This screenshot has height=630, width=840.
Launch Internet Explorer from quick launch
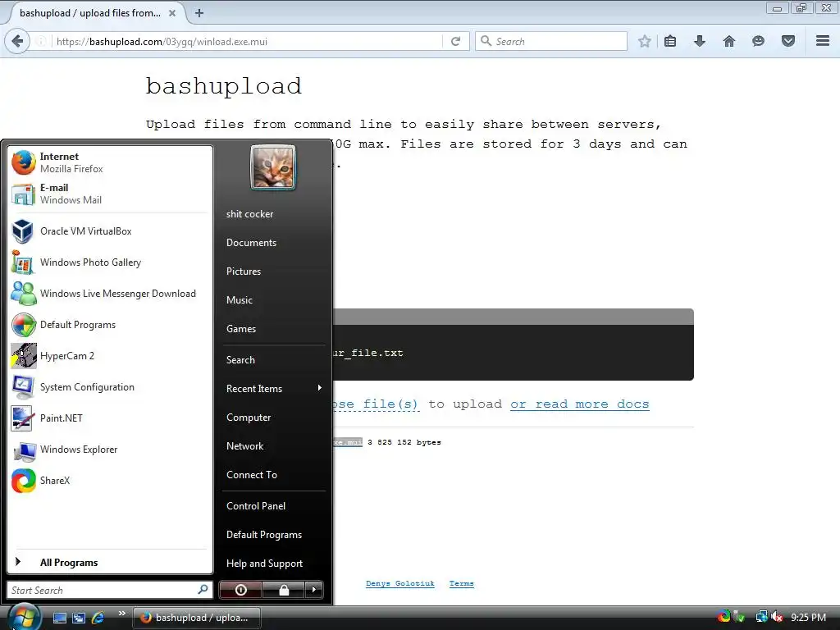tap(98, 618)
